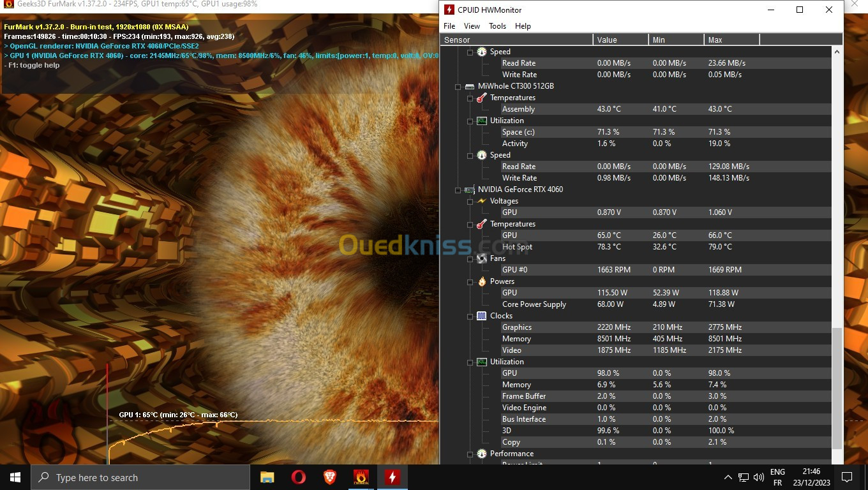Image resolution: width=868 pixels, height=490 pixels.
Task: Open File Explorer from the taskbar
Action: tap(267, 477)
